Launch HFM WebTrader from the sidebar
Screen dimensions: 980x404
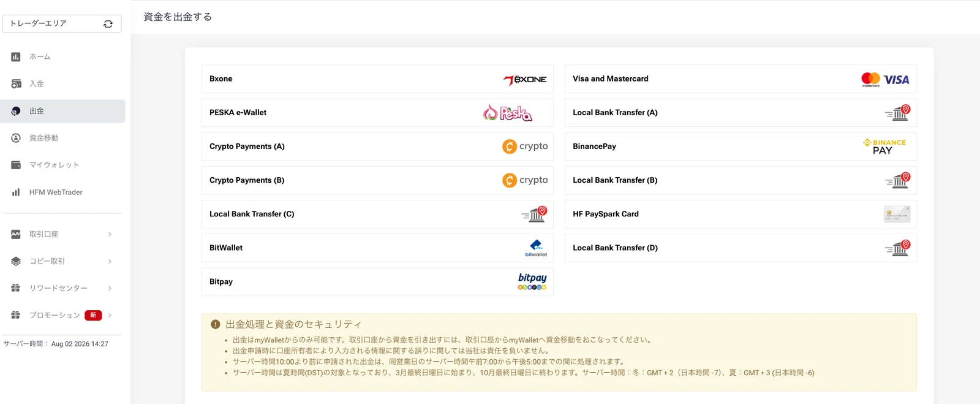62,192
